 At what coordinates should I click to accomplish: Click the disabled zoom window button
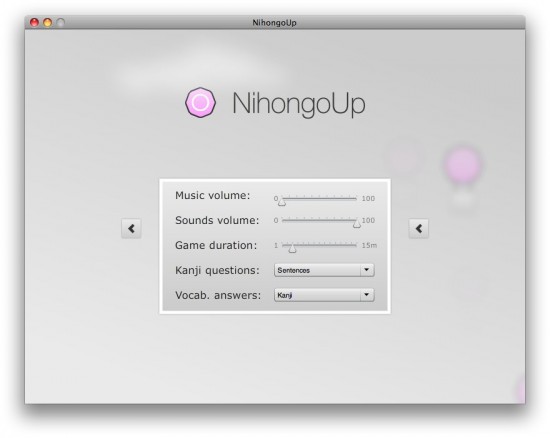coord(61,22)
